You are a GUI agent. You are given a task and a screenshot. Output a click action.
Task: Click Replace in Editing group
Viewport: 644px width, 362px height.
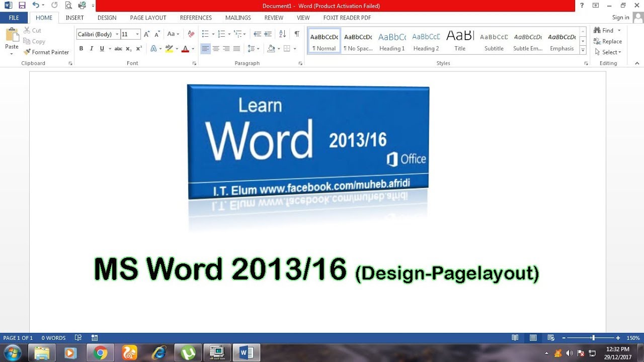608,42
